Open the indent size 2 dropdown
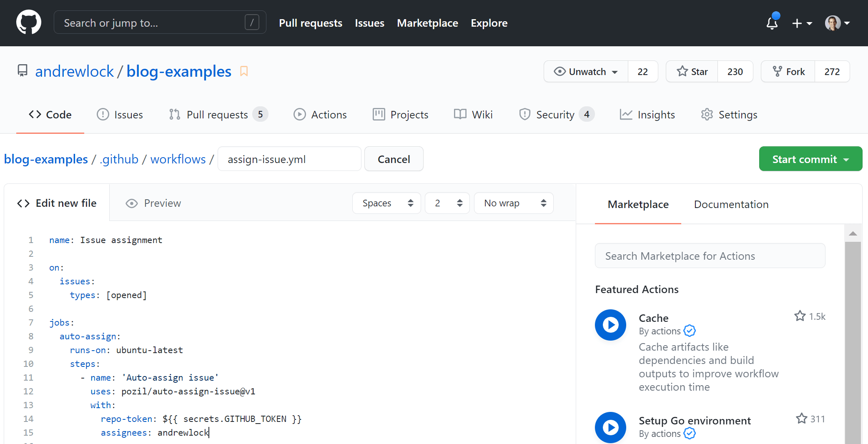The width and height of the screenshot is (868, 444). (x=447, y=203)
